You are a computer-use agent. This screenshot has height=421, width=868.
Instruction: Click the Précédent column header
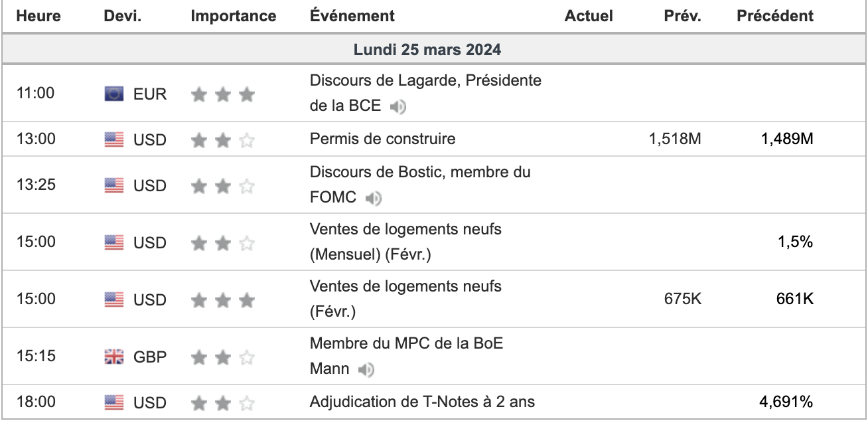point(775,16)
